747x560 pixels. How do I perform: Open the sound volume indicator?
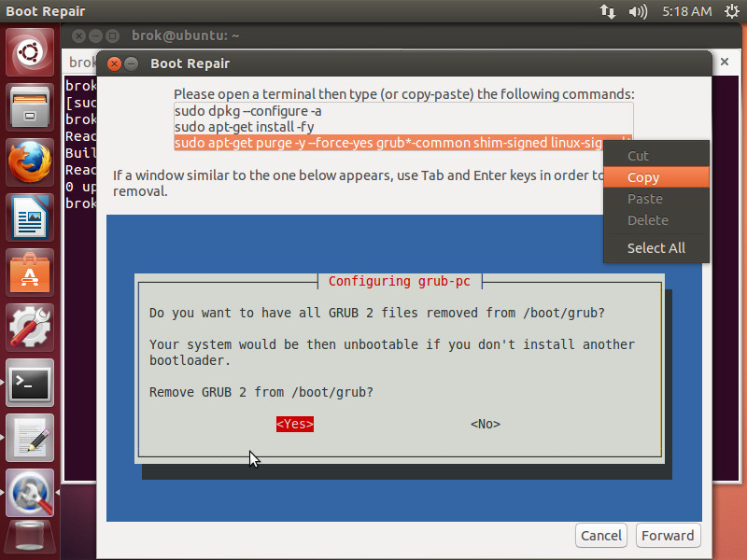click(638, 11)
